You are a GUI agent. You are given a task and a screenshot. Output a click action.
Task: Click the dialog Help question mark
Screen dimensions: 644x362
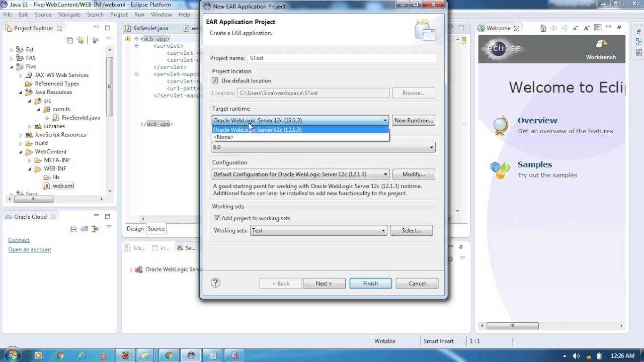pos(215,283)
